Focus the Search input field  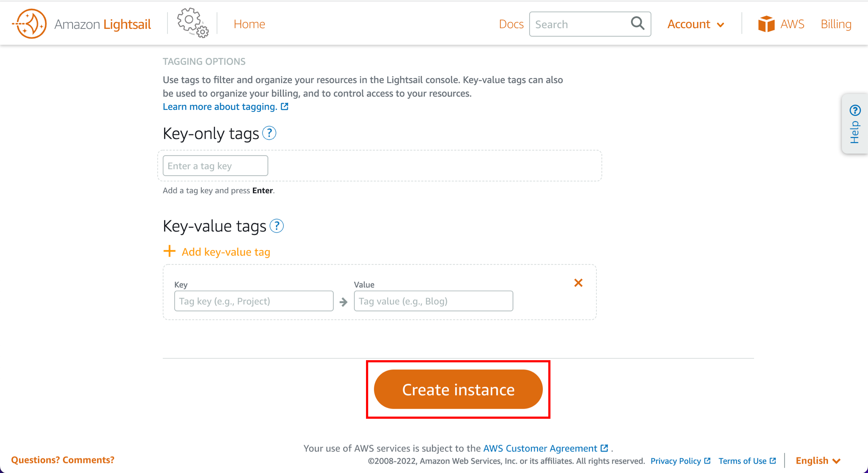point(590,24)
